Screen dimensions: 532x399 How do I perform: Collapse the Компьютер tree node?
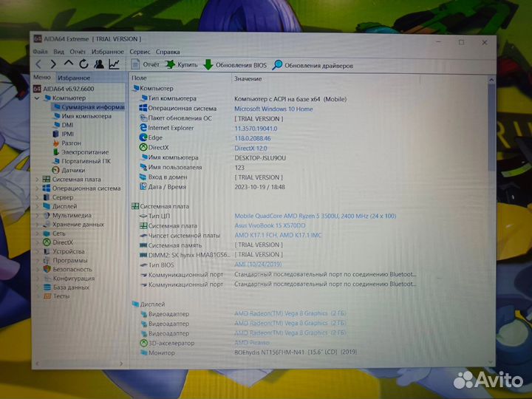(37, 98)
